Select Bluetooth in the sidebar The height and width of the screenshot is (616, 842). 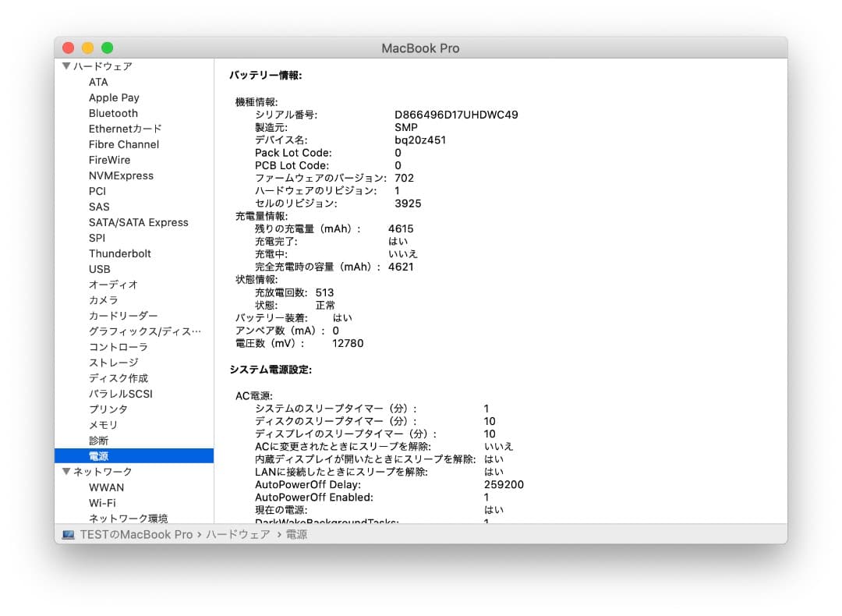(112, 113)
